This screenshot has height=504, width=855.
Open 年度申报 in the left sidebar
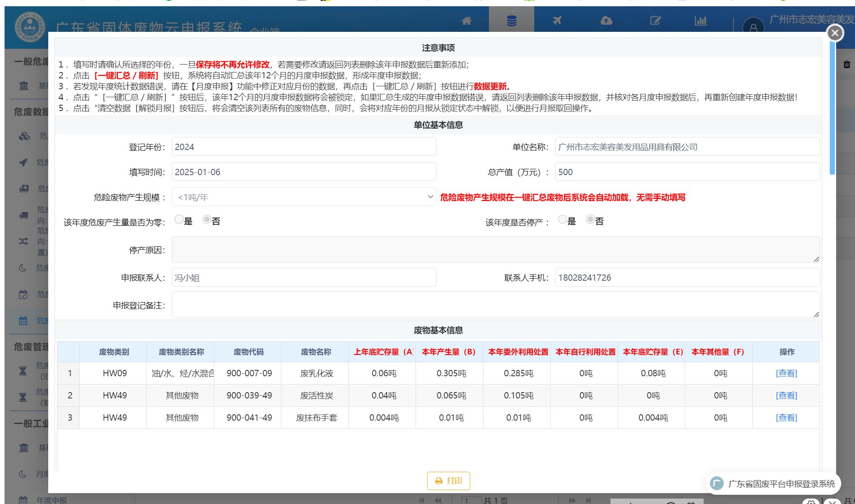pos(51,500)
